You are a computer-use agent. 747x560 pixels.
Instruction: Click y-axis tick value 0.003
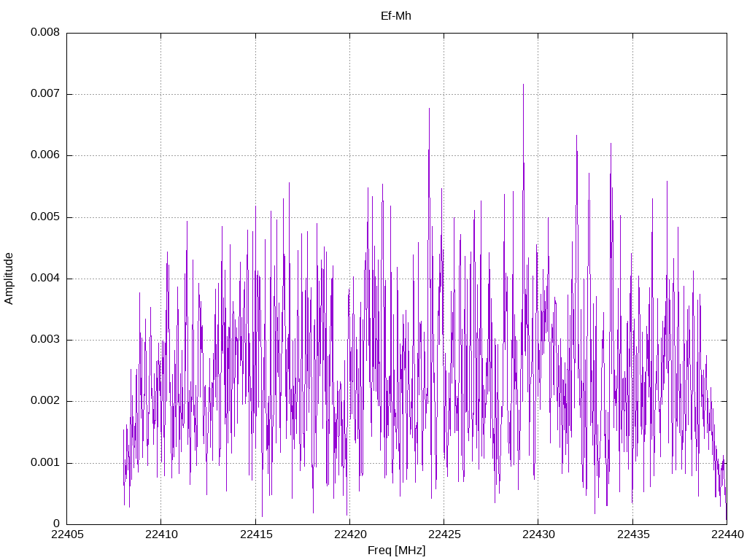tap(45, 340)
